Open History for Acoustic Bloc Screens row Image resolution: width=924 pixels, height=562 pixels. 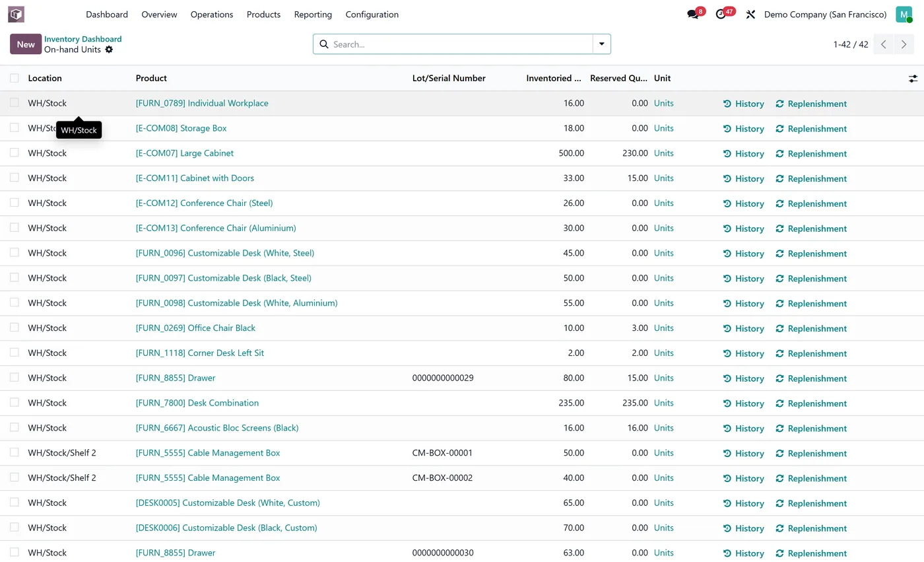coord(743,429)
